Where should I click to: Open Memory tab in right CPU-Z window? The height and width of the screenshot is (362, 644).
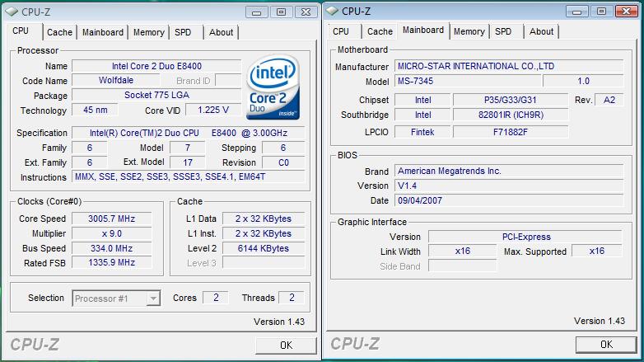tap(469, 31)
